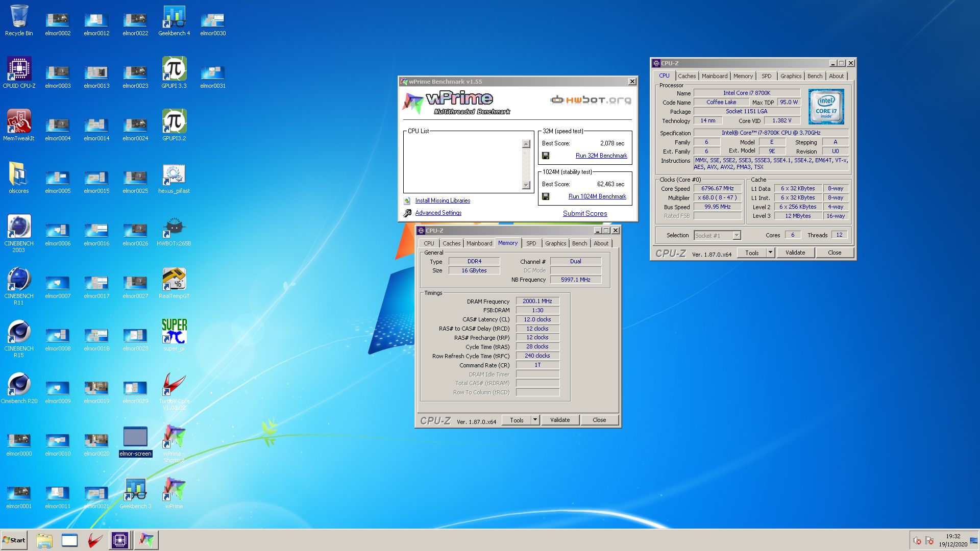Screen dimensions: 980x551
Task: Expand Tools dropdown arrow in Memory CPU-Z window
Action: click(535, 420)
